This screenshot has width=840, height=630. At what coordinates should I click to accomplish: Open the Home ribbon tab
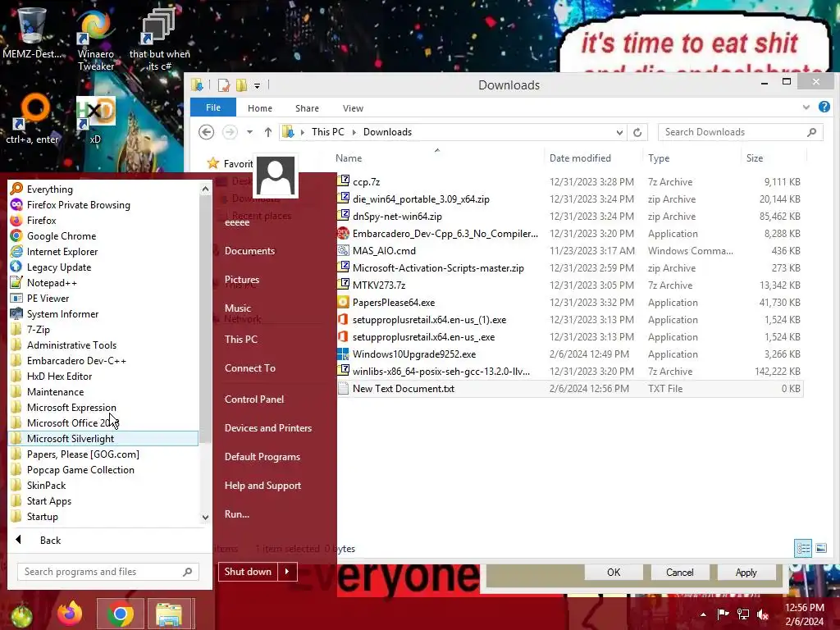pos(260,108)
